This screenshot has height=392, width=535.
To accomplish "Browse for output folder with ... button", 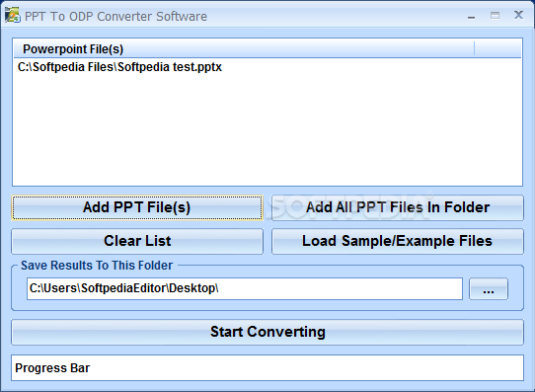I will 489,289.
